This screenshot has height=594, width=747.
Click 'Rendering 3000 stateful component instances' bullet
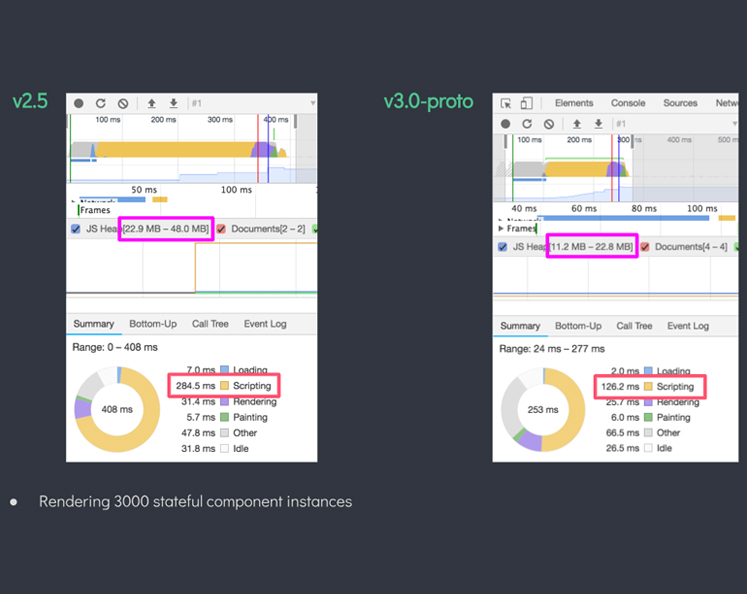point(195,502)
